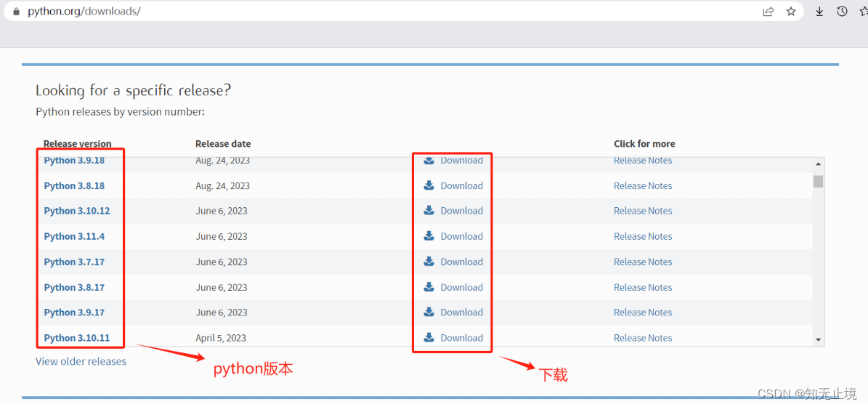Click Download text for Python 3.9.17
Image resolution: width=868 pixels, height=407 pixels.
click(x=462, y=313)
